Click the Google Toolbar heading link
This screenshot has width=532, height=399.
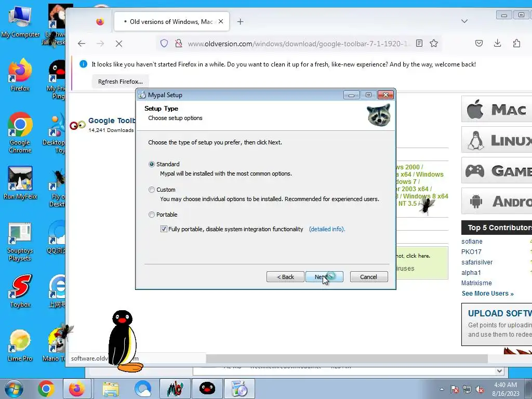tap(112, 121)
